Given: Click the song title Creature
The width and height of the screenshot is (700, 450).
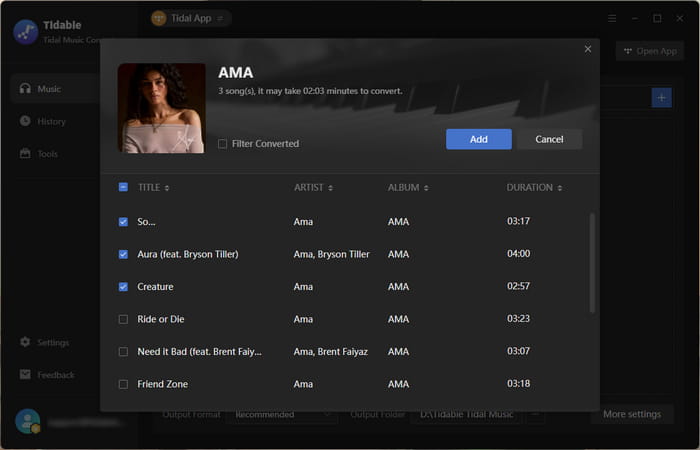Looking at the screenshot, I should click(155, 287).
